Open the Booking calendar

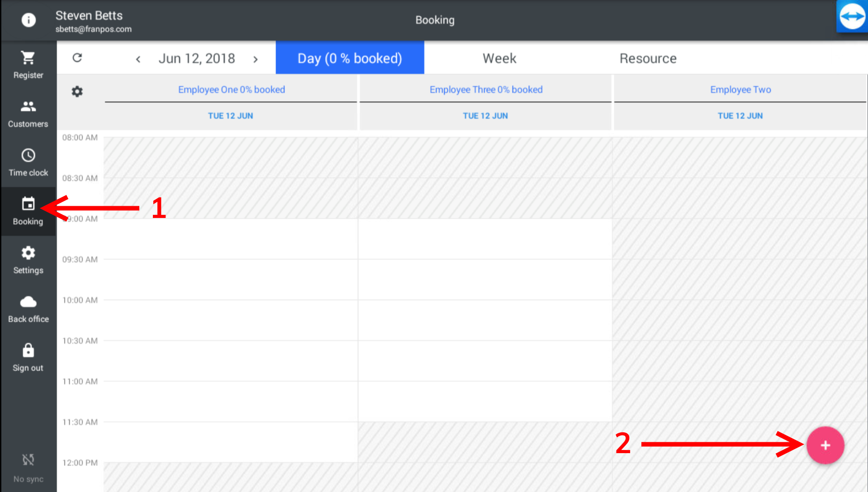[x=28, y=210]
